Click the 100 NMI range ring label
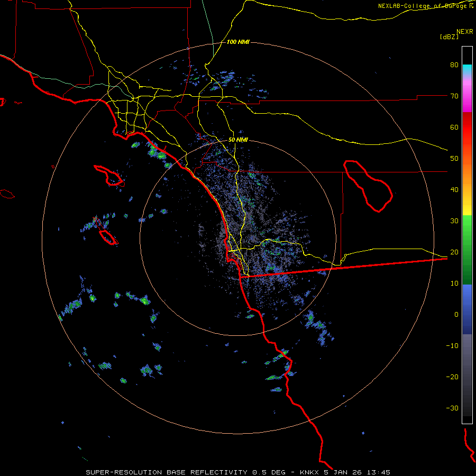Image resolution: width=476 pixels, height=476 pixels. 238,42
